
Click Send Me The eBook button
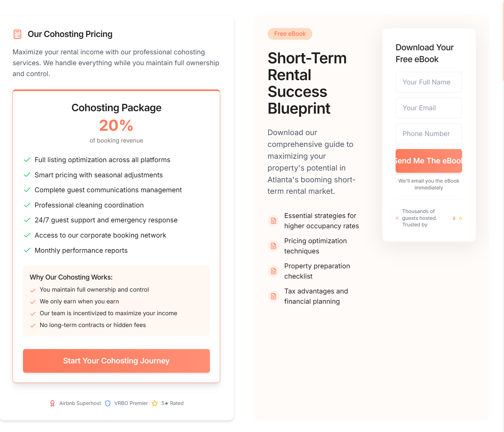coord(429,161)
